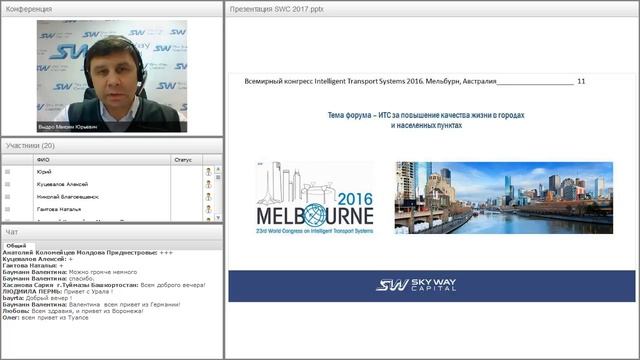Click the slide heading about the ITS 2016 congress
This screenshot has height=360, width=640.
[x=370, y=81]
